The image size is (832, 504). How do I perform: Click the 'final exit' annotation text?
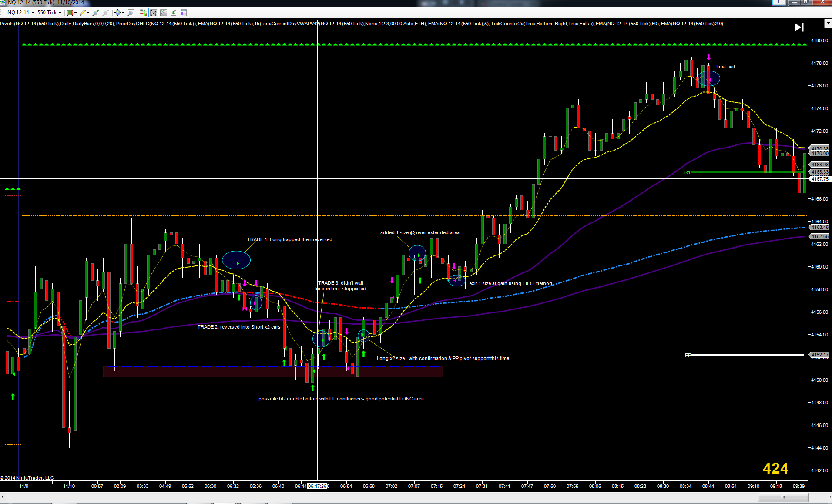pos(725,67)
